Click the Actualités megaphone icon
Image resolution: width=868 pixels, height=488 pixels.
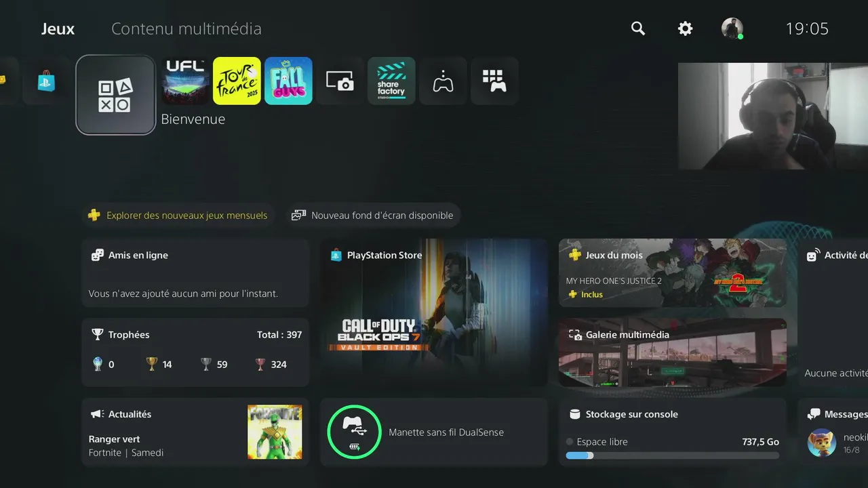(x=98, y=414)
